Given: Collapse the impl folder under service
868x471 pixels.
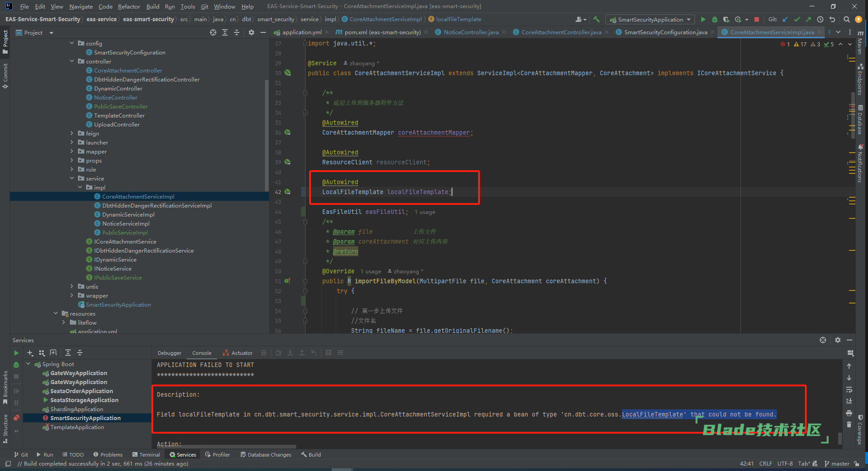Looking at the screenshot, I should (x=80, y=187).
